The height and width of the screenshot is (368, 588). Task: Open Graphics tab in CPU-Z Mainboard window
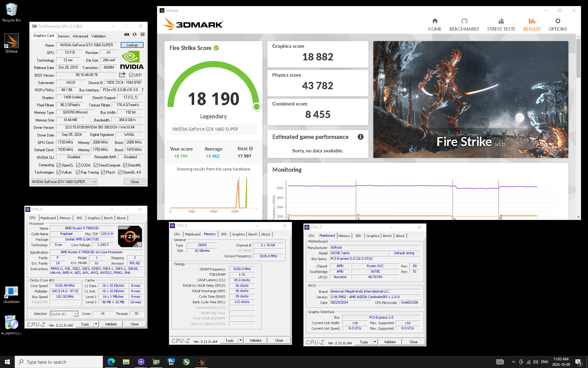373,236
